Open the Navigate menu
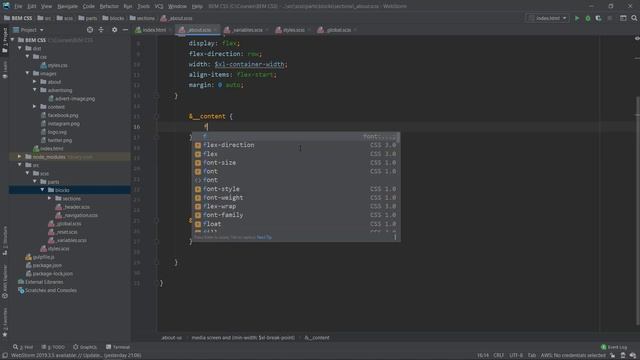The height and width of the screenshot is (360, 640). [x=67, y=6]
